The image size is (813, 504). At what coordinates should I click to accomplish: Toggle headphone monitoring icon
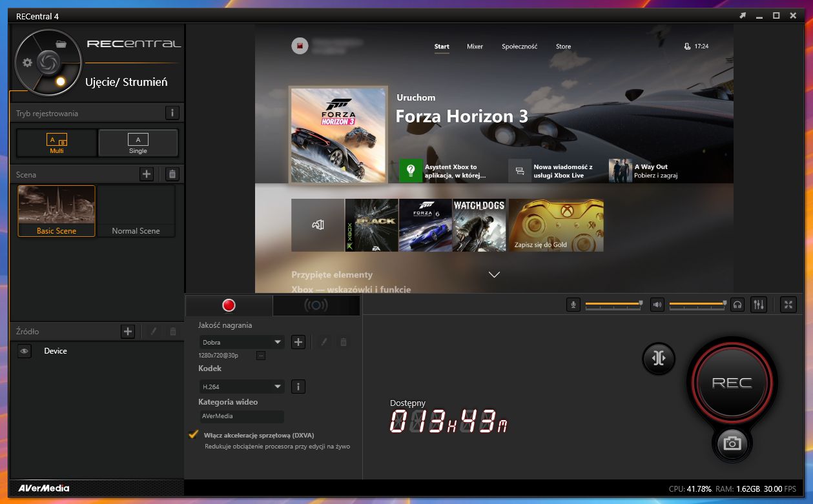[x=738, y=305]
